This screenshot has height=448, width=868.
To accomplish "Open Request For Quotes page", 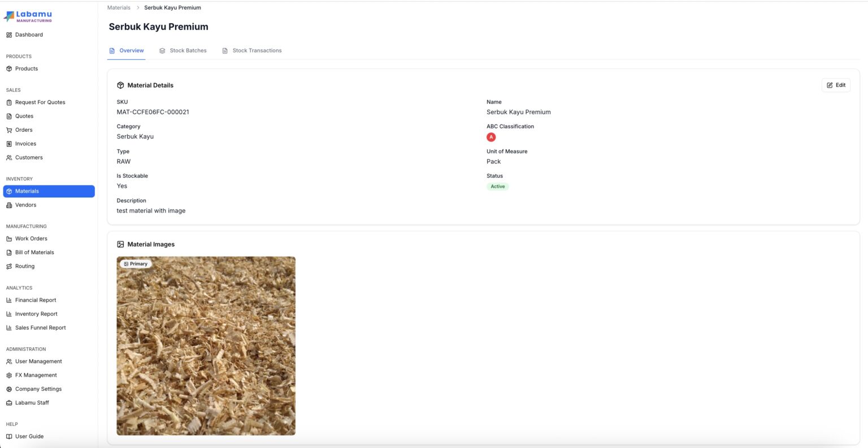I will (x=40, y=102).
